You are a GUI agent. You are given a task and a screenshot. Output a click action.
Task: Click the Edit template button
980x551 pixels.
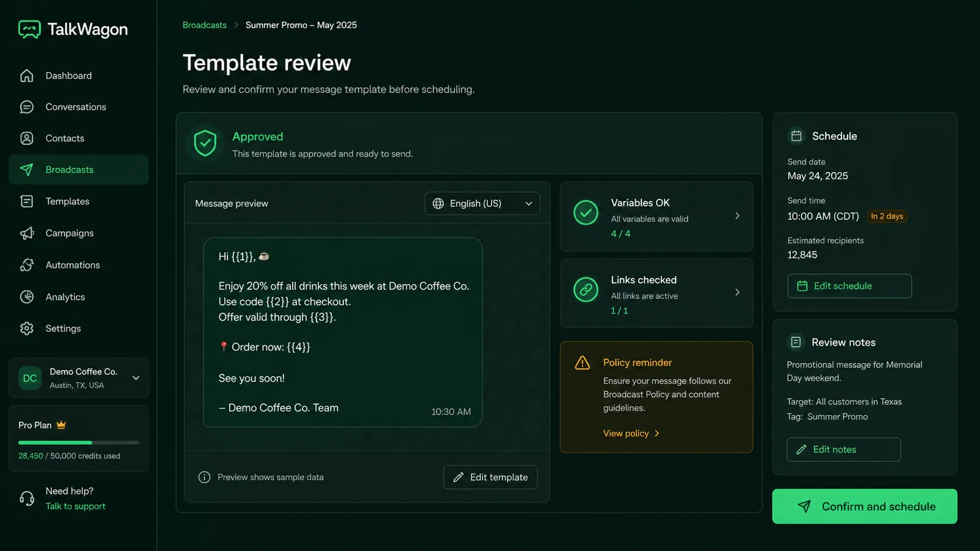[x=491, y=477]
